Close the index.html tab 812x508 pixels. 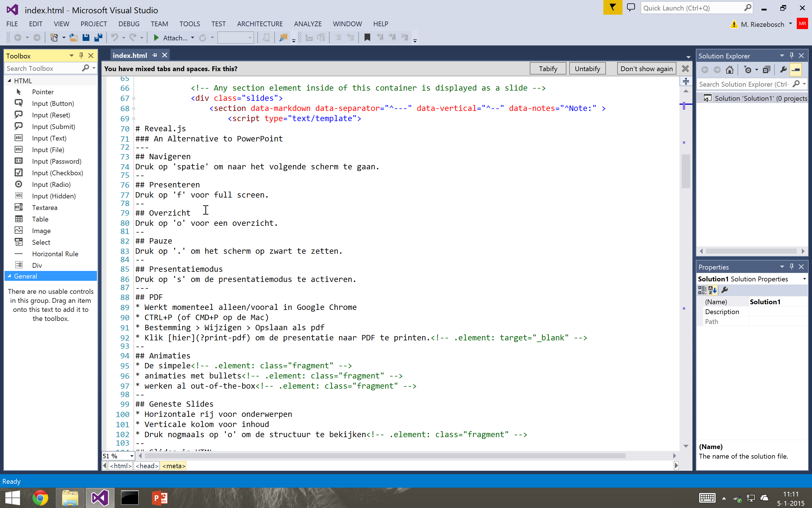164,55
